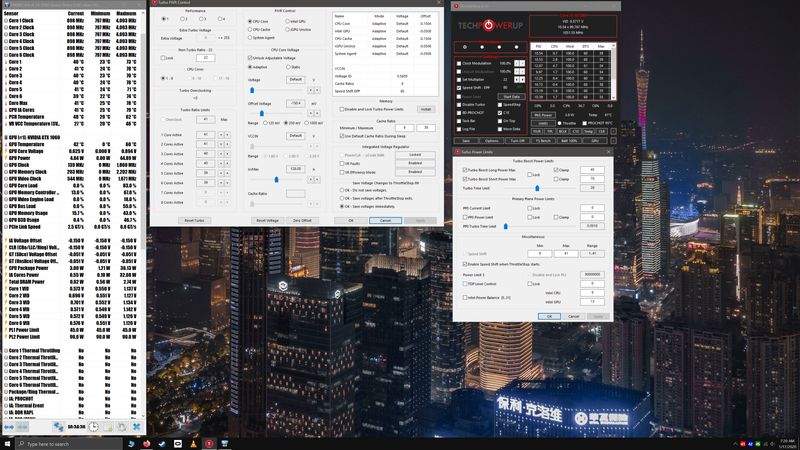Toggle Disable Turbo in ThrottleStop

(459, 105)
